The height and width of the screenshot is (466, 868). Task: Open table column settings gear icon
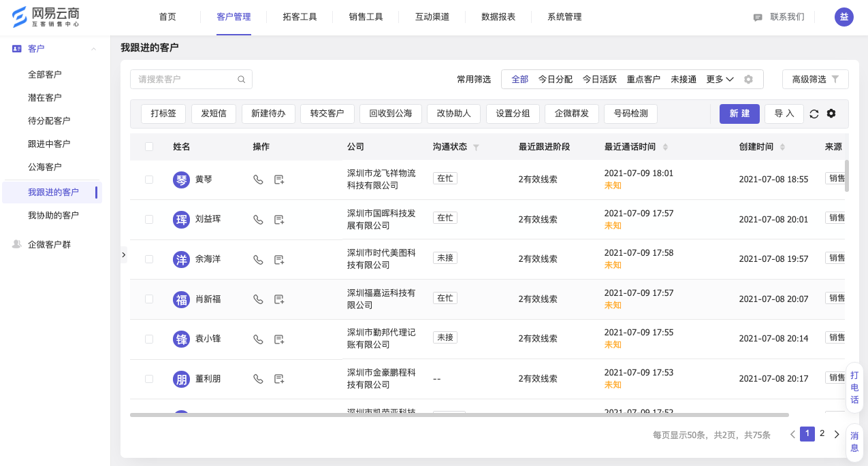[x=831, y=114]
